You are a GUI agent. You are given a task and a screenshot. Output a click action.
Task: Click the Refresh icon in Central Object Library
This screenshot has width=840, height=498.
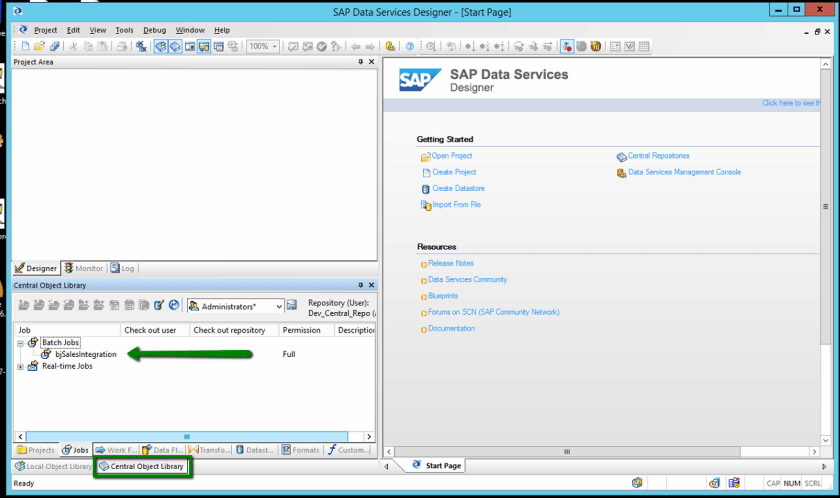[x=173, y=306]
